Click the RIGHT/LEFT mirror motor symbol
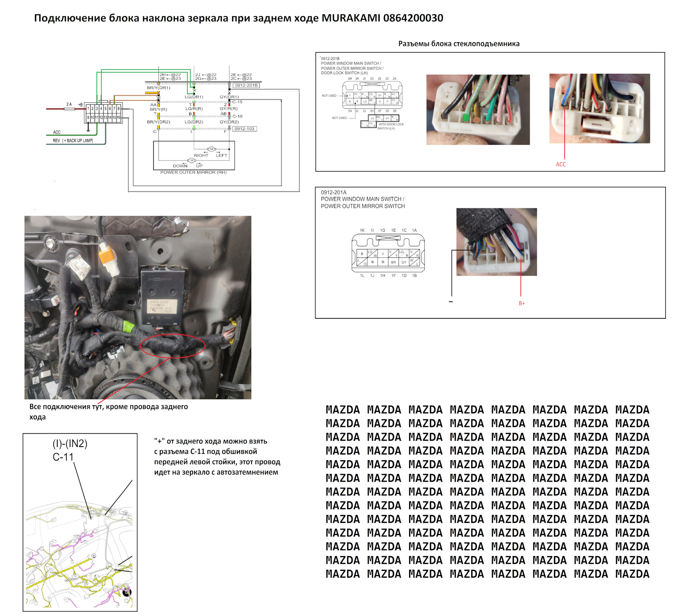688x616 pixels. 211,149
